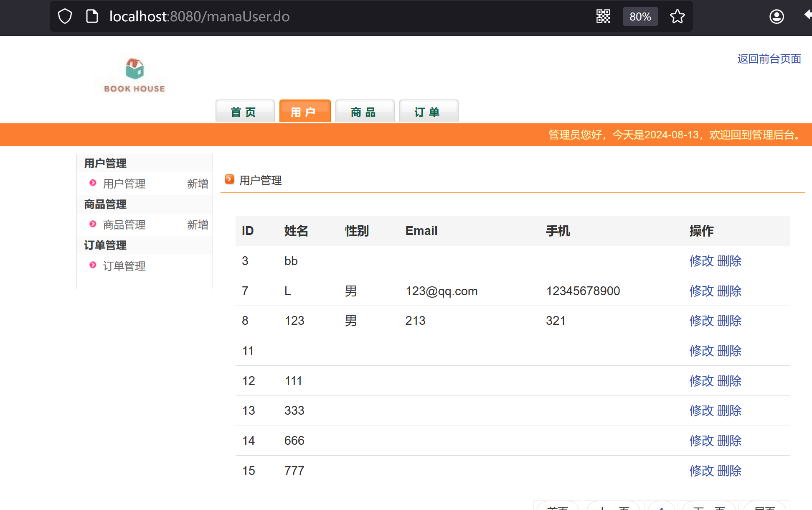Click the 操作 column header

point(702,231)
